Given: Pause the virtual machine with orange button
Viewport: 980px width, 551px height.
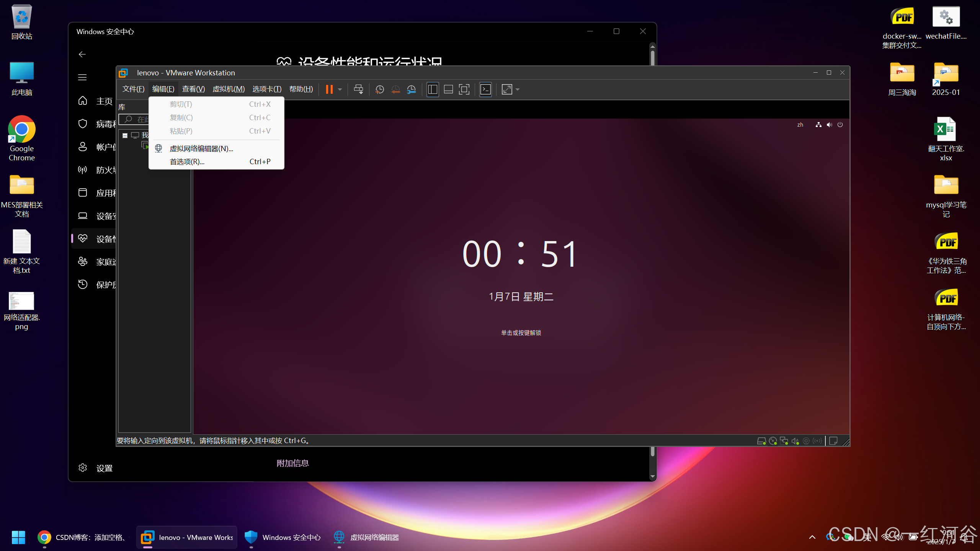Looking at the screenshot, I should [x=329, y=89].
